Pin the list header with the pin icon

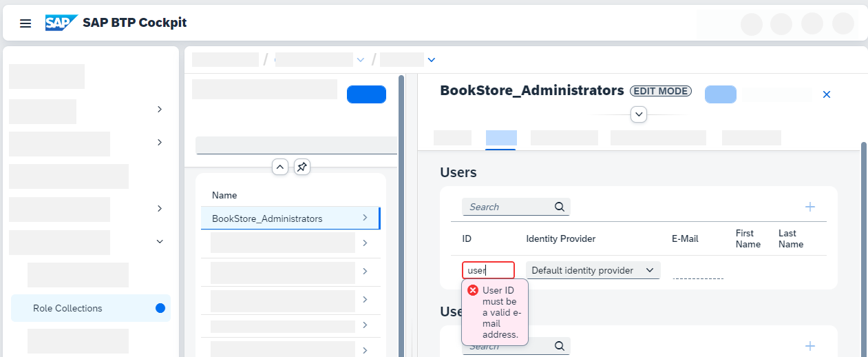tap(301, 167)
